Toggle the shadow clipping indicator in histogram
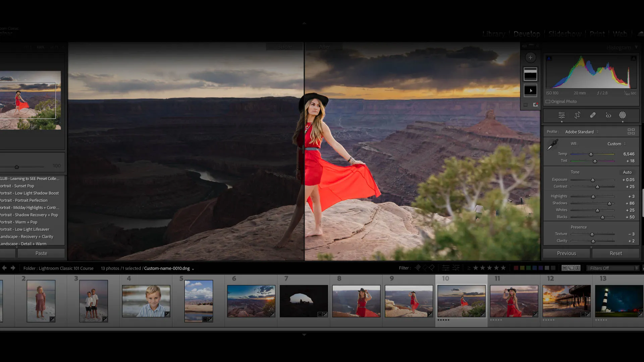The height and width of the screenshot is (362, 644). [x=549, y=58]
